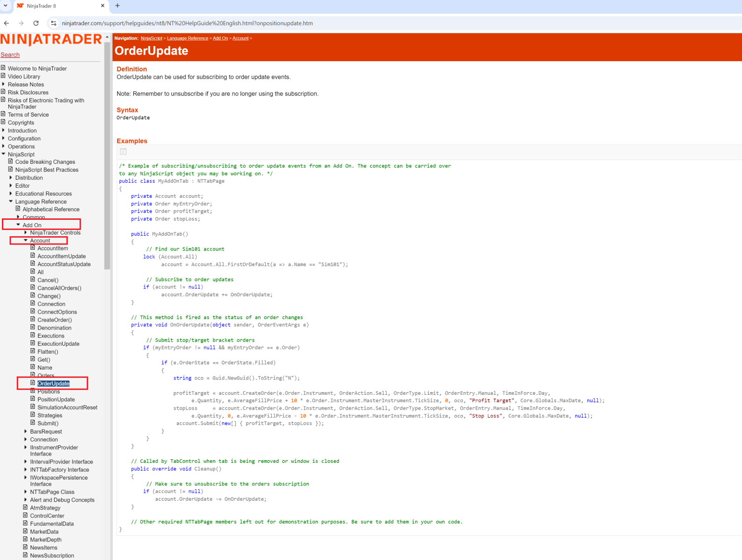Click the NinjaTrader logo
The width and height of the screenshot is (742, 560).
[x=51, y=40]
